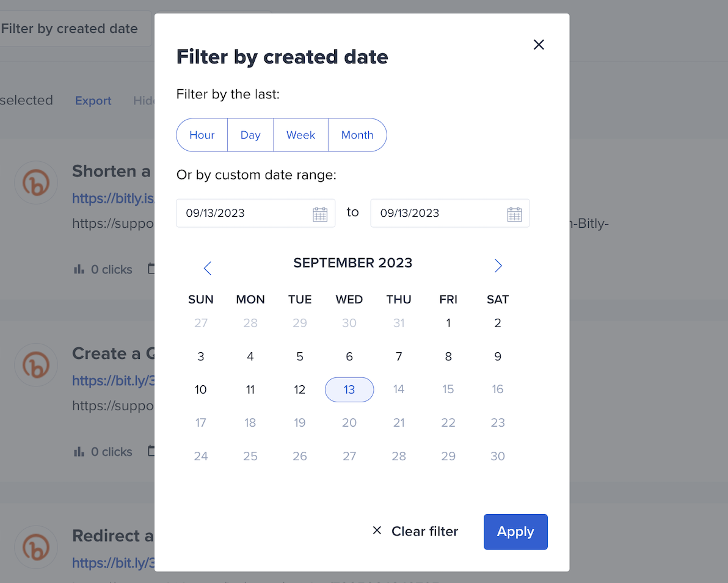Select the Day filter option
The height and width of the screenshot is (583, 728).
tap(250, 135)
